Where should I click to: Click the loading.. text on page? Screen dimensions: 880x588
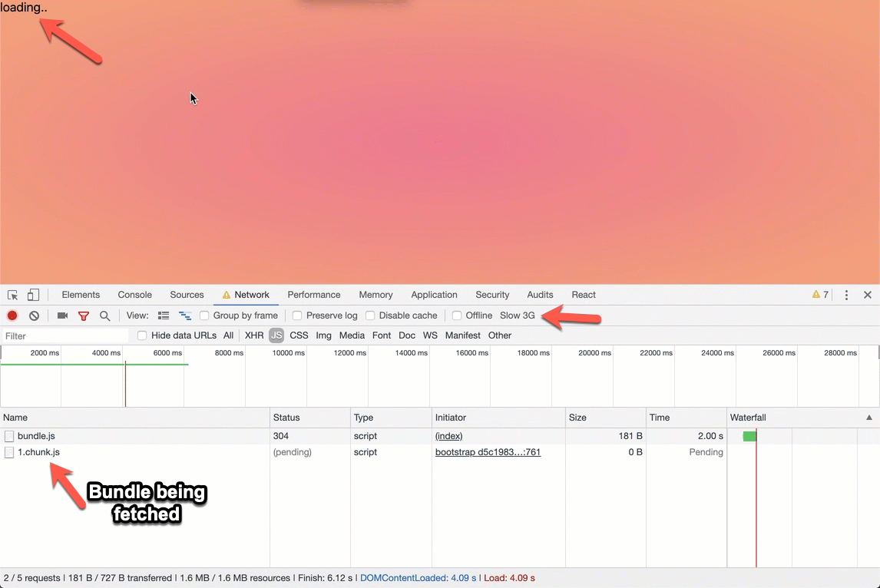click(x=24, y=8)
